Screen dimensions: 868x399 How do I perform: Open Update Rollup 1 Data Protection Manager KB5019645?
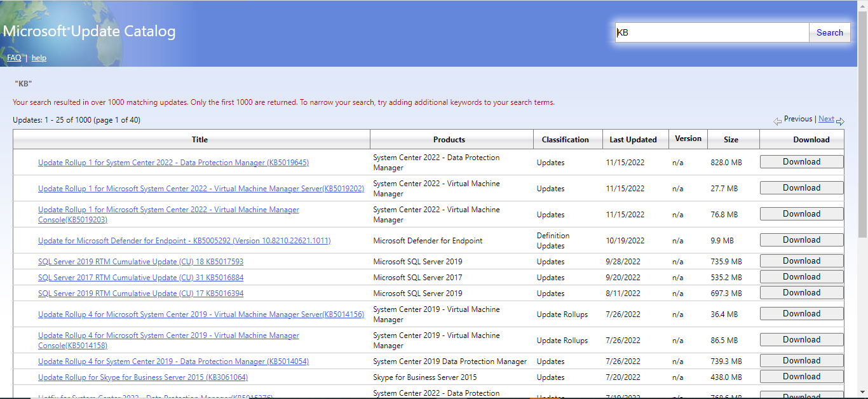173,163
